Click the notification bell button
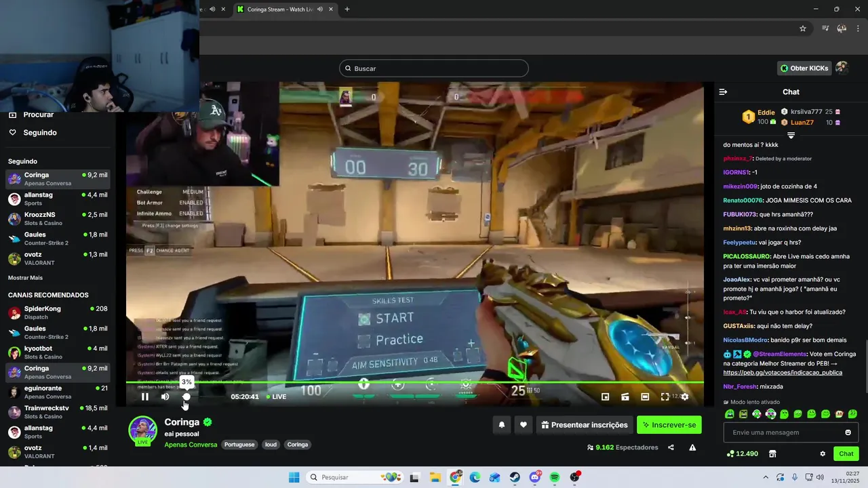 502,425
